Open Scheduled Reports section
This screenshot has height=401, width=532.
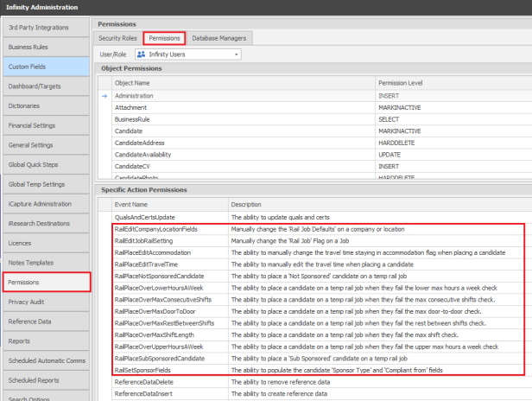pos(46,380)
